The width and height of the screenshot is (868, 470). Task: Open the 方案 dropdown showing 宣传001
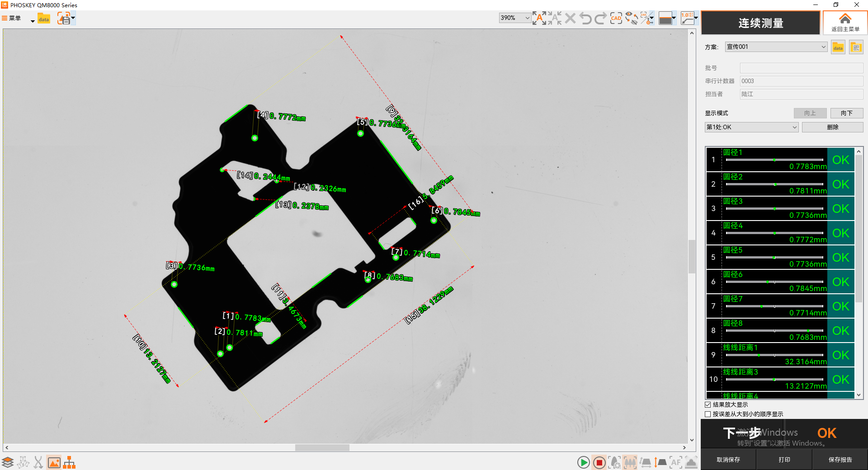tap(776, 47)
